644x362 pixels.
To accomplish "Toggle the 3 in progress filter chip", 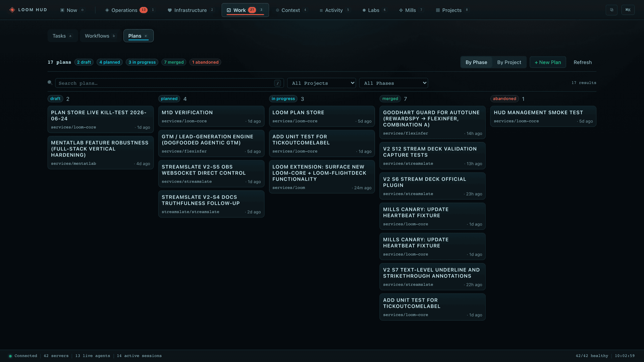I will [x=142, y=62].
